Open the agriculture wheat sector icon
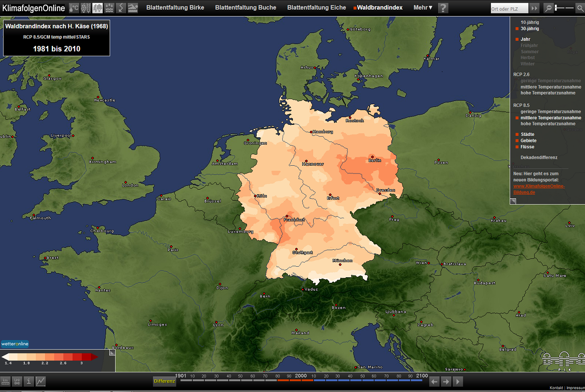Viewport: 585px width, 392px height. (x=85, y=8)
